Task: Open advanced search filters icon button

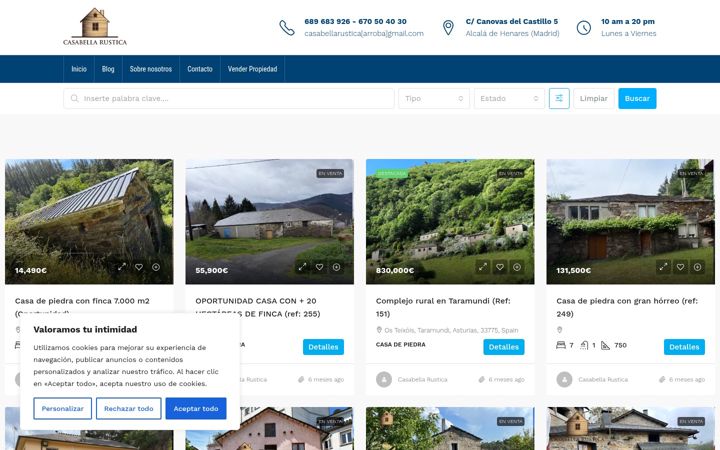Action: (x=559, y=98)
